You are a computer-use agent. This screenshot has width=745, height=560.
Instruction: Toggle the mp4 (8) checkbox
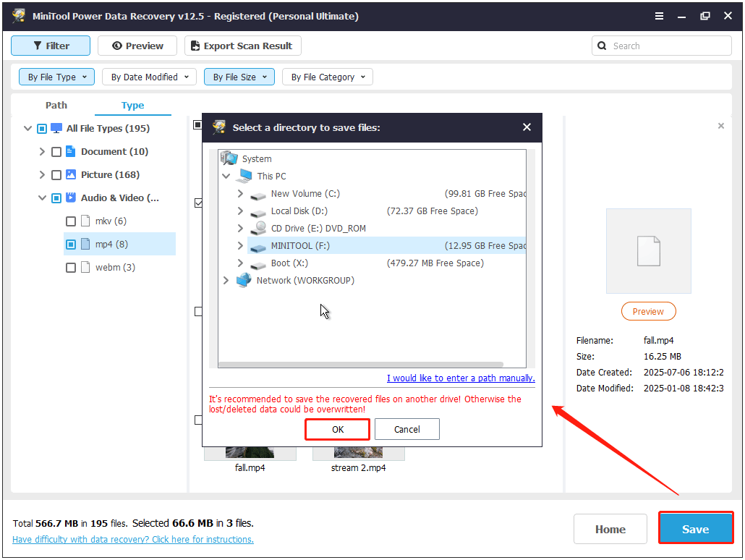coord(71,245)
